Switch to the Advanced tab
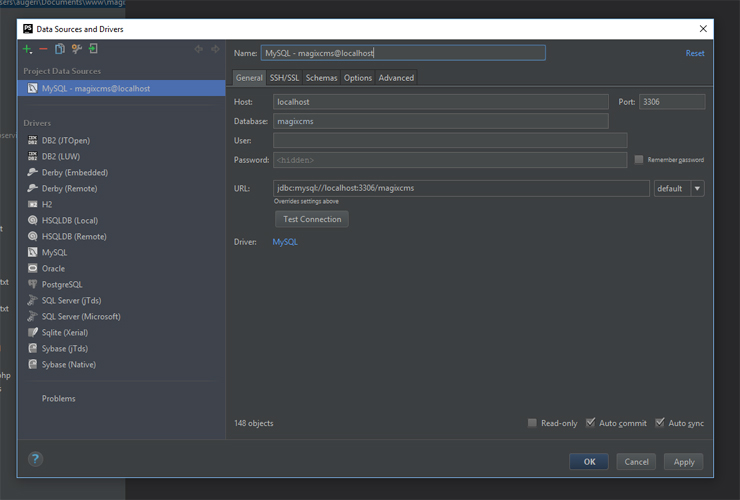 396,78
